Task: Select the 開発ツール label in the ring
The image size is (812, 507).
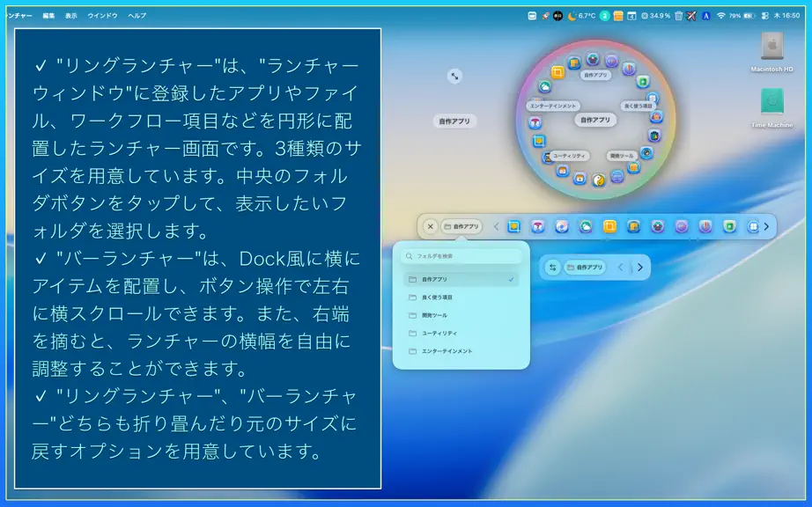Action: click(x=622, y=156)
